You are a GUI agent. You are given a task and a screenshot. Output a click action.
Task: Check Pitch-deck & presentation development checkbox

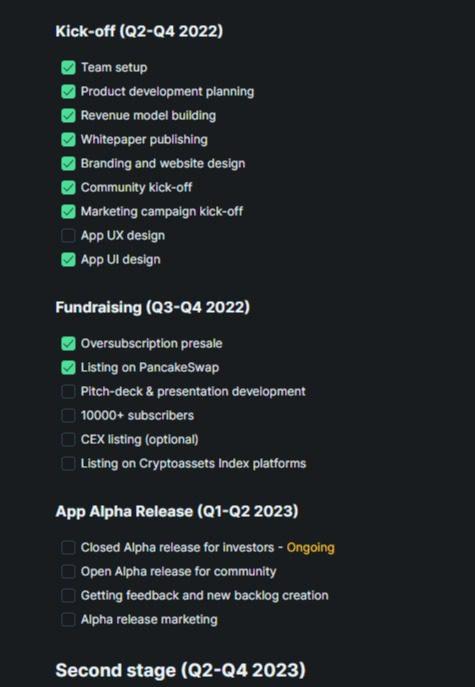[68, 391]
